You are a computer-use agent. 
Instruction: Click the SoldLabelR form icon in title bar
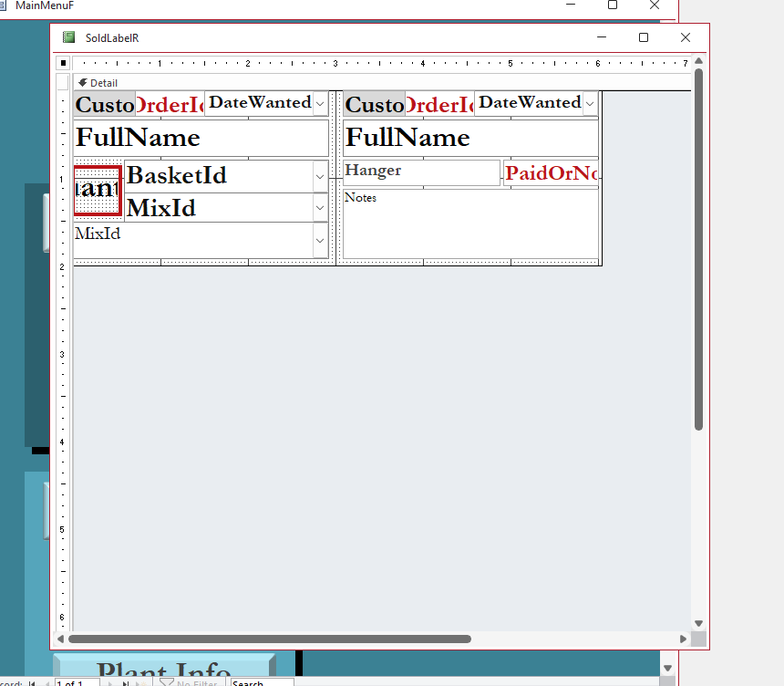[68, 37]
